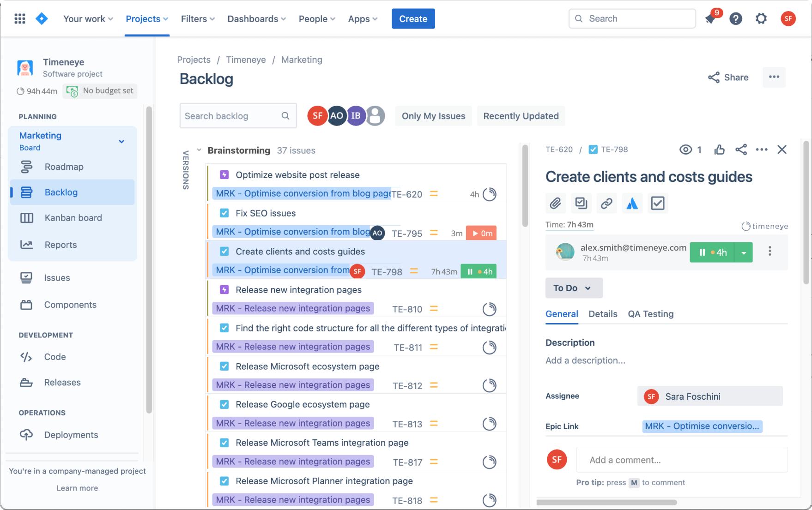Switch to the QA Testing tab

[x=650, y=314]
